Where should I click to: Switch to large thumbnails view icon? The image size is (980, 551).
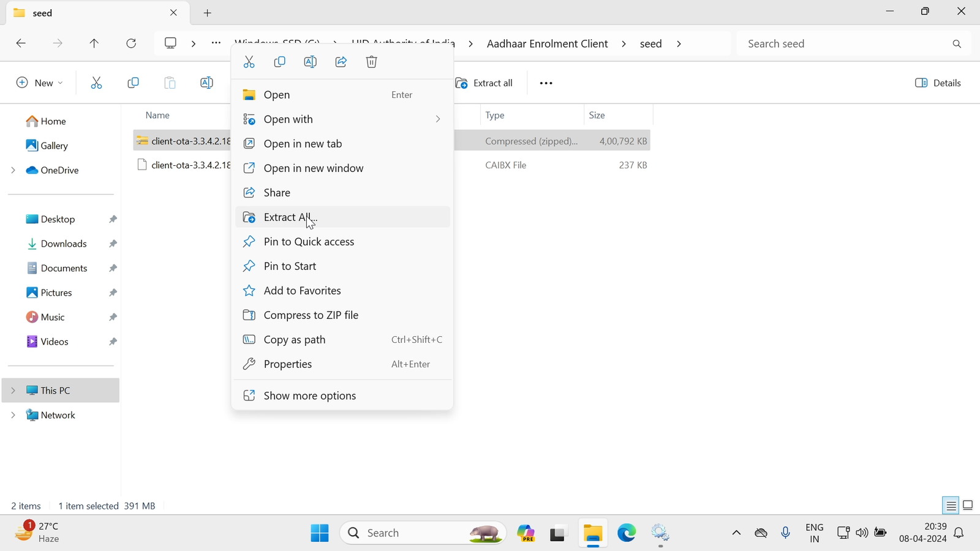968,506
